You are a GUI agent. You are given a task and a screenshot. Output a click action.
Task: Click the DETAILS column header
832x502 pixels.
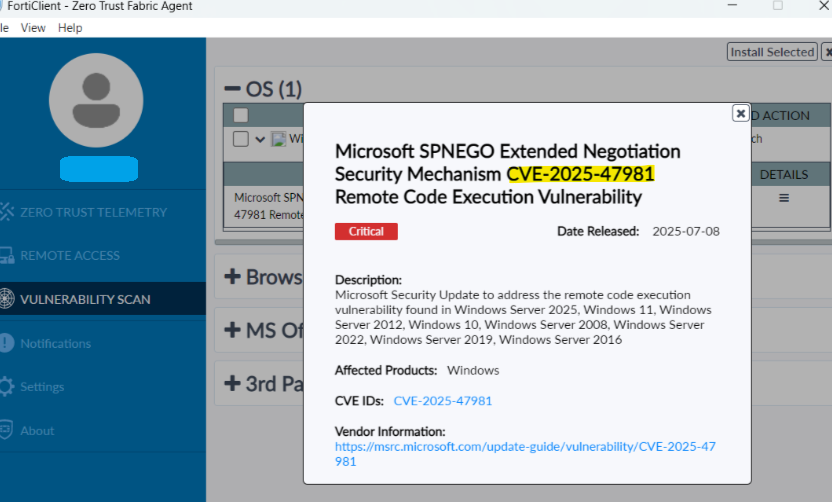tap(784, 175)
